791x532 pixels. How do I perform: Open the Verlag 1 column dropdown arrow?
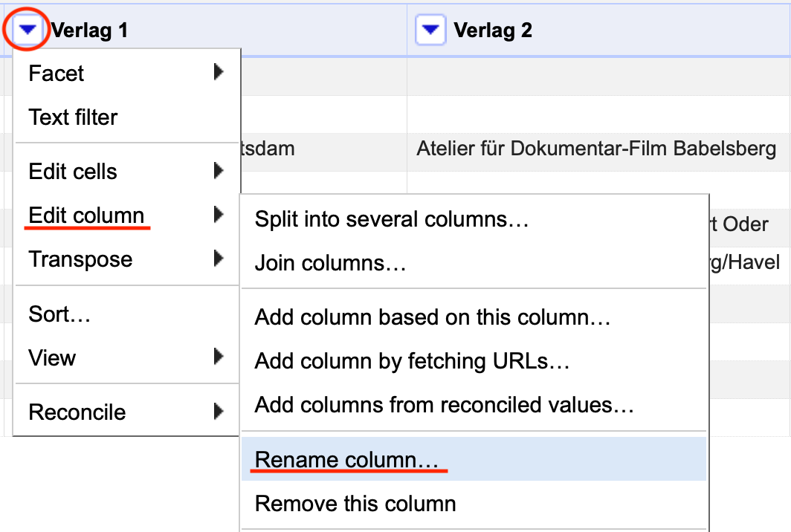point(28,30)
